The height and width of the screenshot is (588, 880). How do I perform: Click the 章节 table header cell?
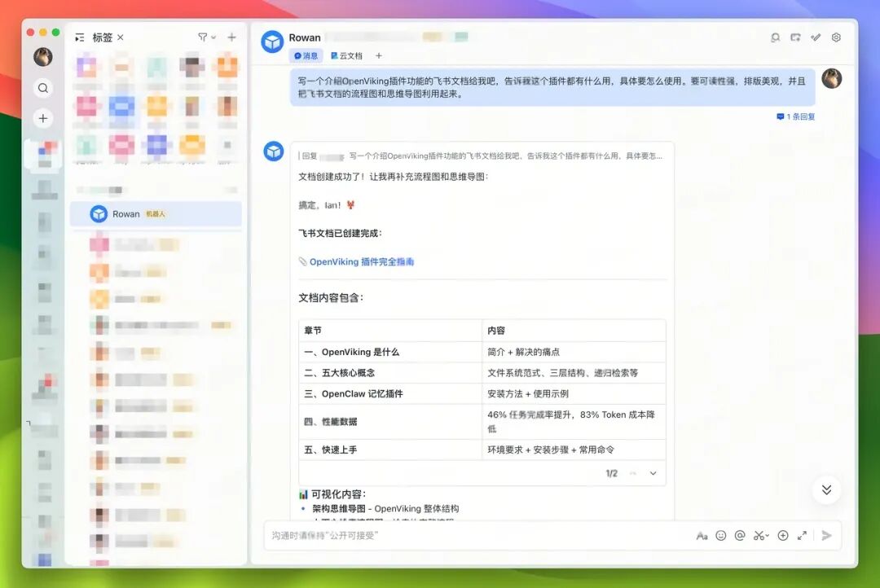[x=390, y=331]
